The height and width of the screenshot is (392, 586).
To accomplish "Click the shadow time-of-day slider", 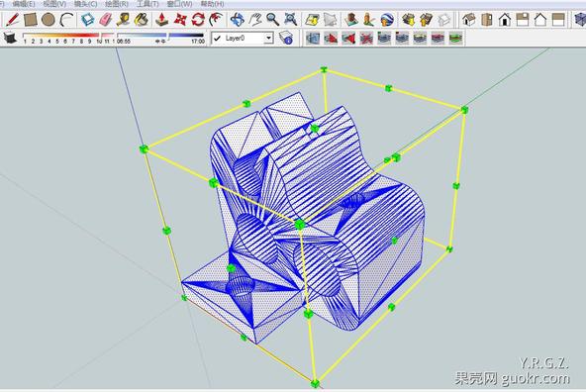I will [x=160, y=37].
